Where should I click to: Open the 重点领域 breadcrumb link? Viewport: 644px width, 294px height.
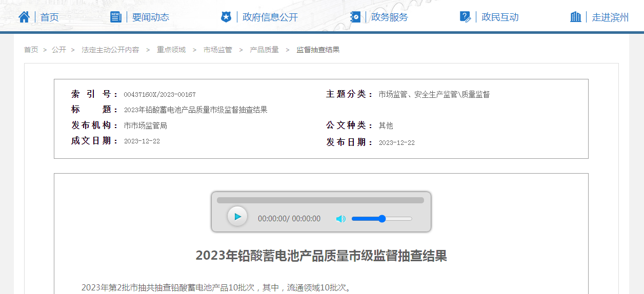171,50
